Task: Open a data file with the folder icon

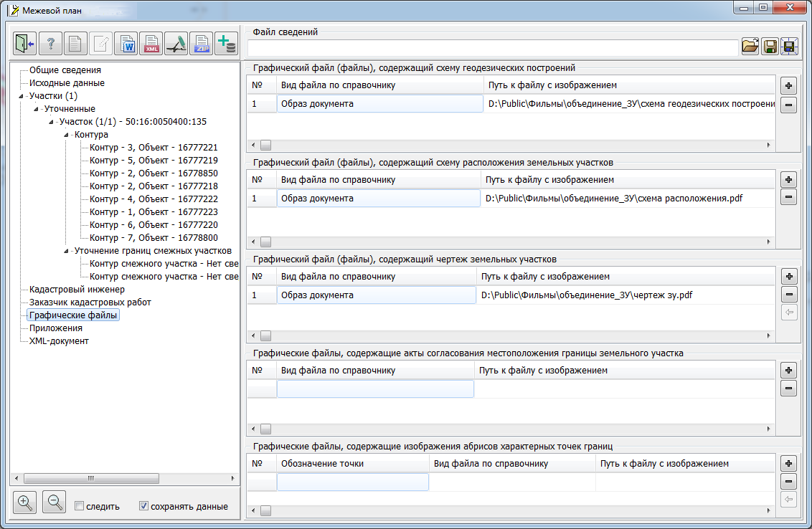Action: [x=750, y=47]
